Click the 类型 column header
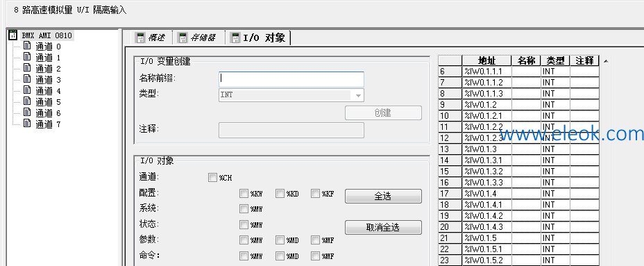This screenshot has height=266, width=644. tap(555, 60)
